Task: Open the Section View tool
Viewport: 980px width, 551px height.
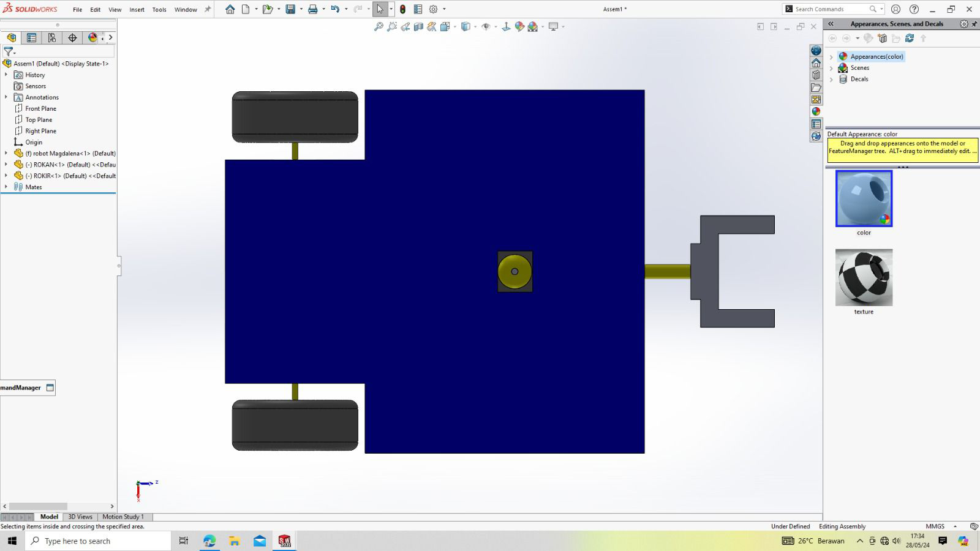Action: pos(419,26)
